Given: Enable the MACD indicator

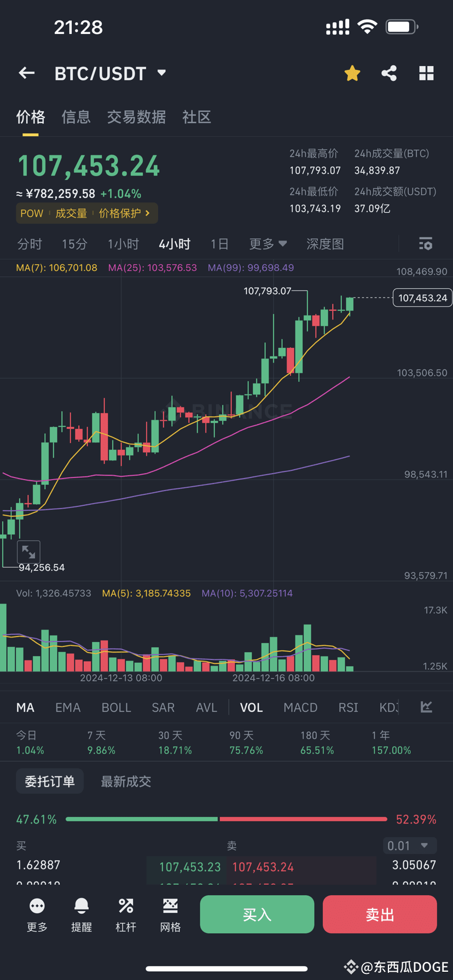Looking at the screenshot, I should (x=300, y=707).
